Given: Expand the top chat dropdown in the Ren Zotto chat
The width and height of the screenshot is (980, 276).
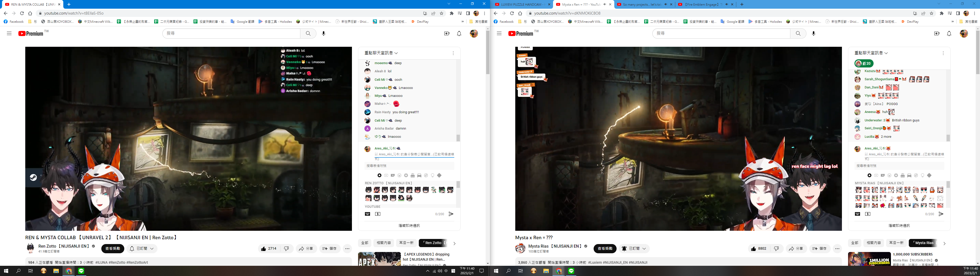Looking at the screenshot, I should (382, 53).
